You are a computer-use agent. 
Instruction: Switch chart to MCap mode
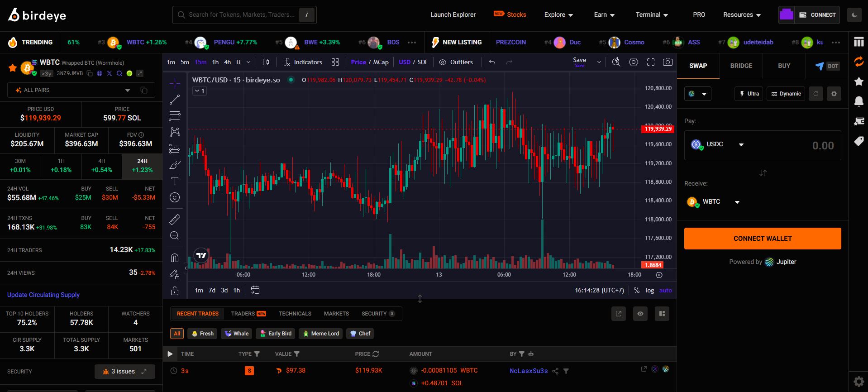point(381,62)
